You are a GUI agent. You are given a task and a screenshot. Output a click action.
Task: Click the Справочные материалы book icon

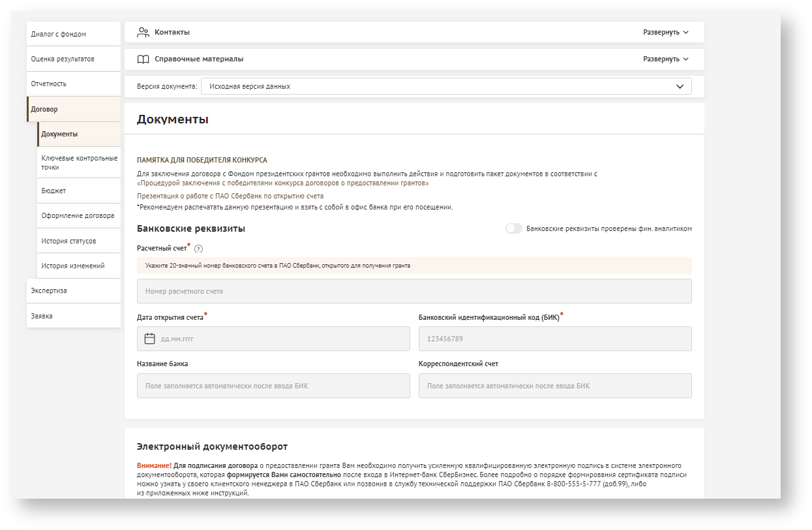(x=143, y=59)
